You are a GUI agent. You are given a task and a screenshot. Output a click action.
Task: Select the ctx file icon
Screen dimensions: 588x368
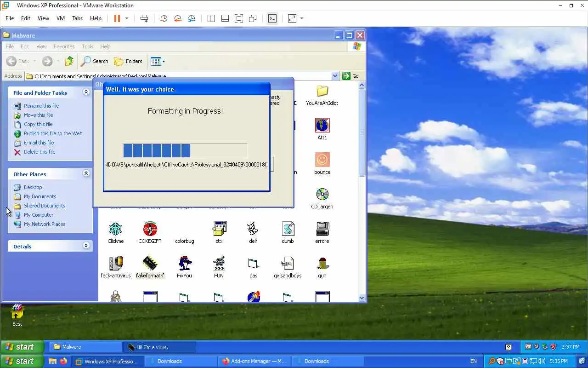(x=219, y=229)
